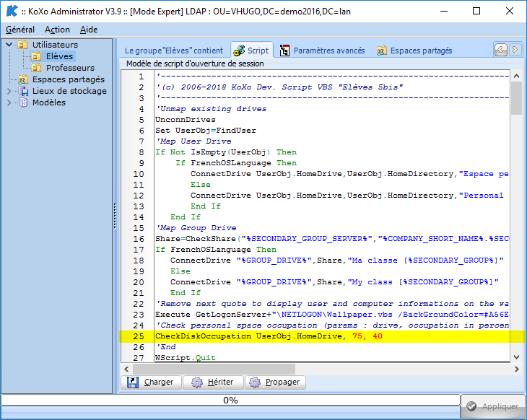Switch to the Script tab
Viewport: 527px width, 420px height.
(252, 51)
